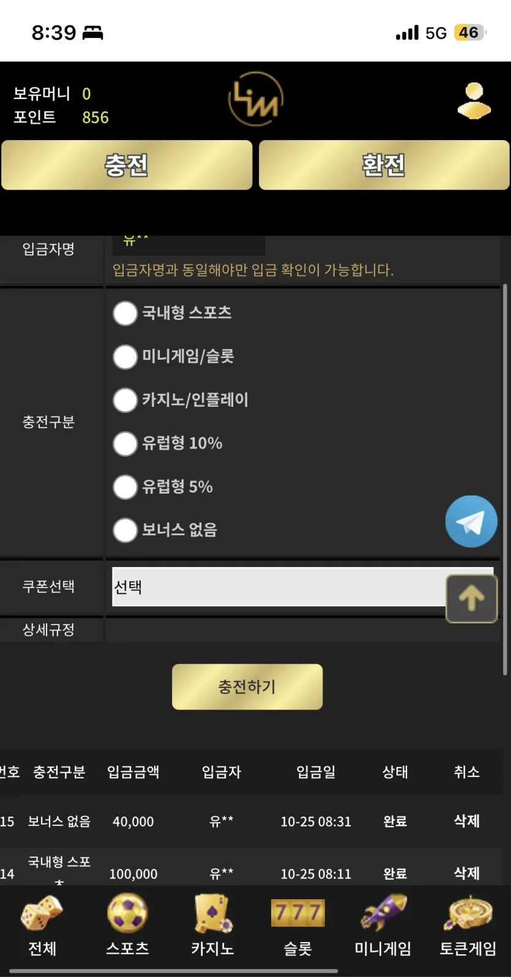Screen dimensions: 511x980
Task: Choose the 보너스 없음 radio option
Action: click(125, 530)
